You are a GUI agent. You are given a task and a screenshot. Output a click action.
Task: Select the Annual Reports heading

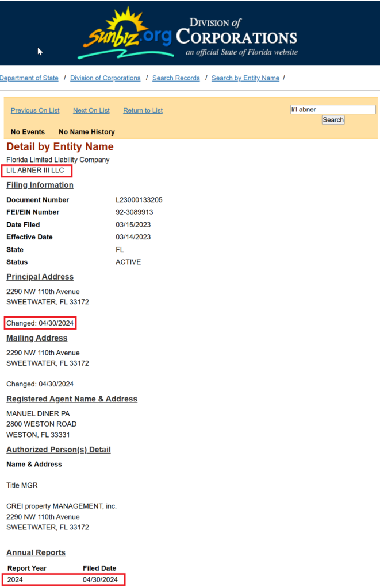click(36, 553)
